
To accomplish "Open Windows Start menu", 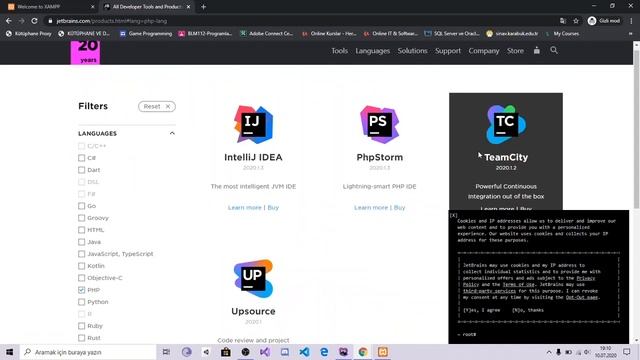I will coord(9,352).
